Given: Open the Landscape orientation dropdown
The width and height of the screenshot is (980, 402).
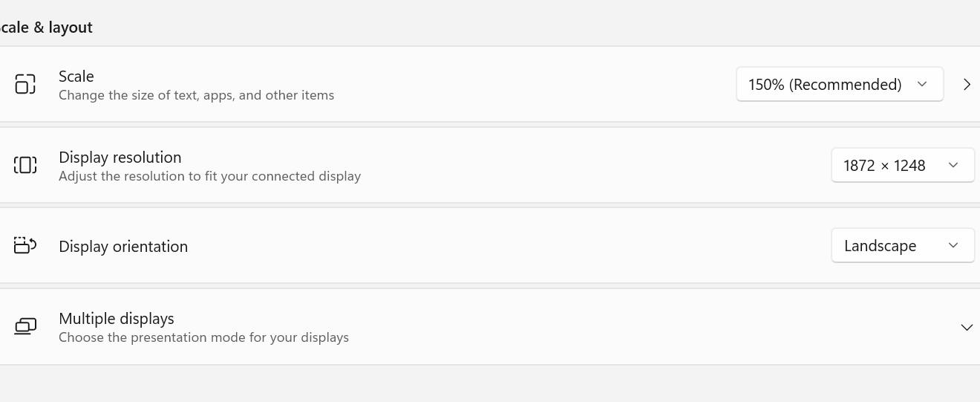Looking at the screenshot, I should point(902,245).
